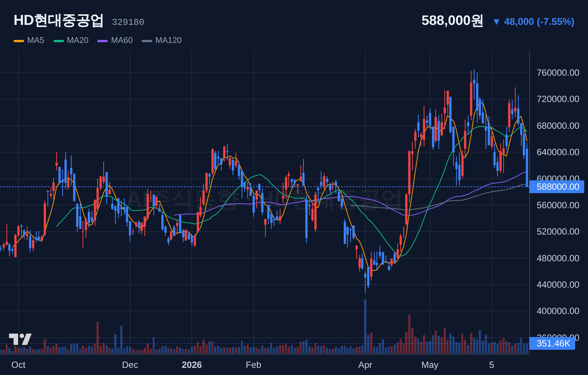Click the TradingView logo icon
Viewport: 588px width, 375px height.
coord(20,339)
